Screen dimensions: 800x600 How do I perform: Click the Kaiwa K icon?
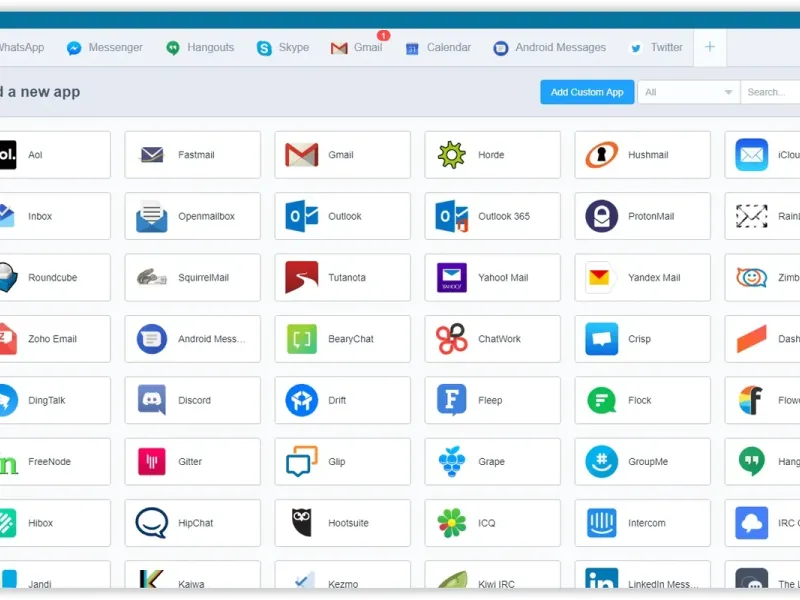[x=152, y=580]
